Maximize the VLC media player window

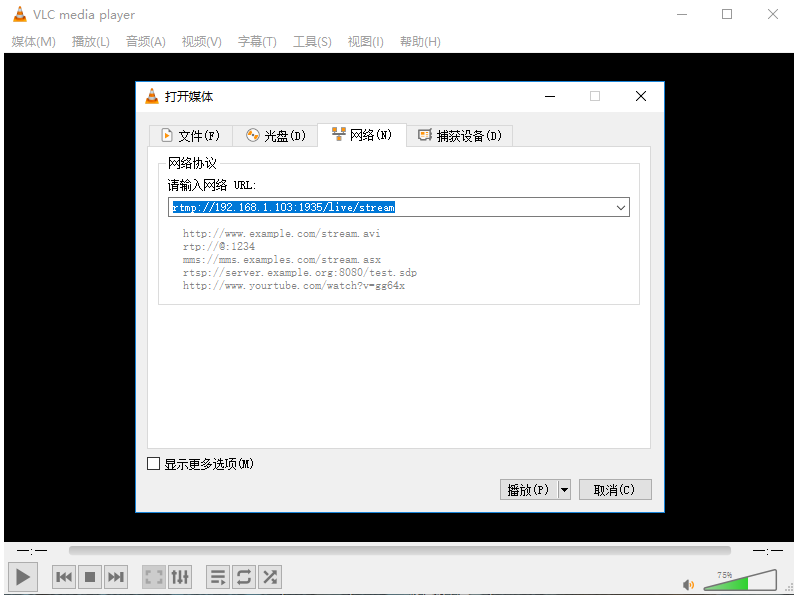(x=727, y=14)
